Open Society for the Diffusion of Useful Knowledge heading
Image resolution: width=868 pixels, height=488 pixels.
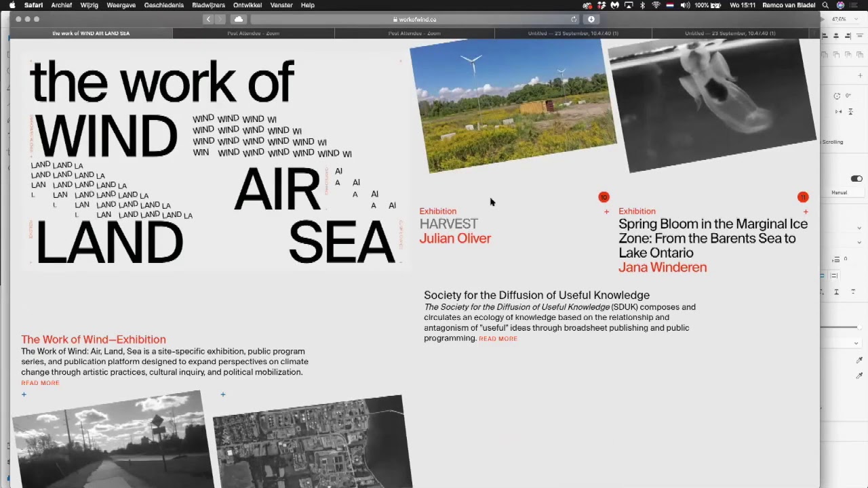pos(536,295)
